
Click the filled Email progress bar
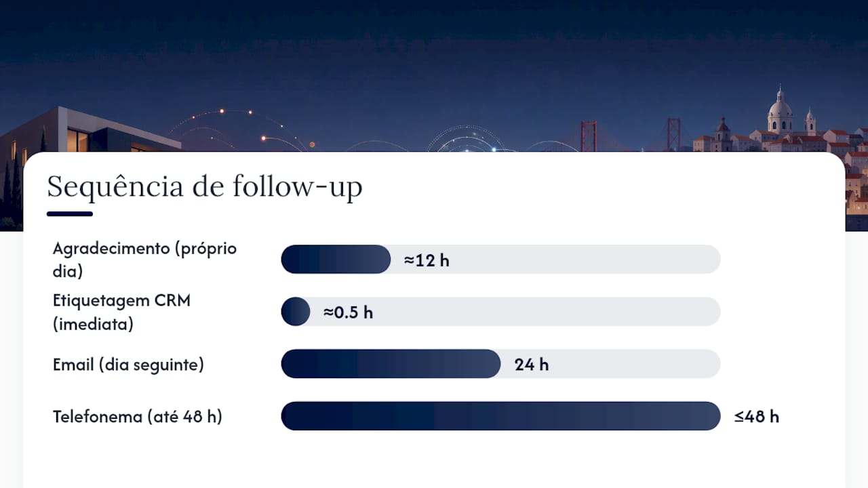[x=391, y=364]
